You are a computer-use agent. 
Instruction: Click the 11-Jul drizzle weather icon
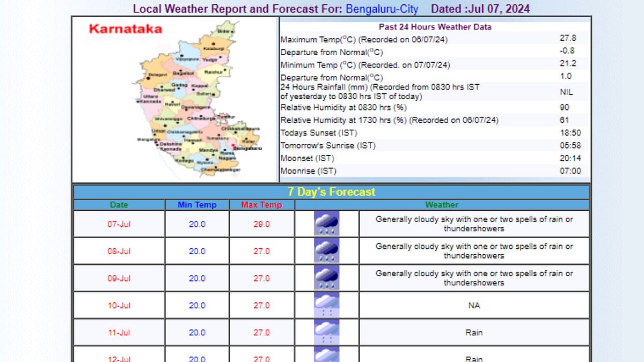click(x=328, y=331)
